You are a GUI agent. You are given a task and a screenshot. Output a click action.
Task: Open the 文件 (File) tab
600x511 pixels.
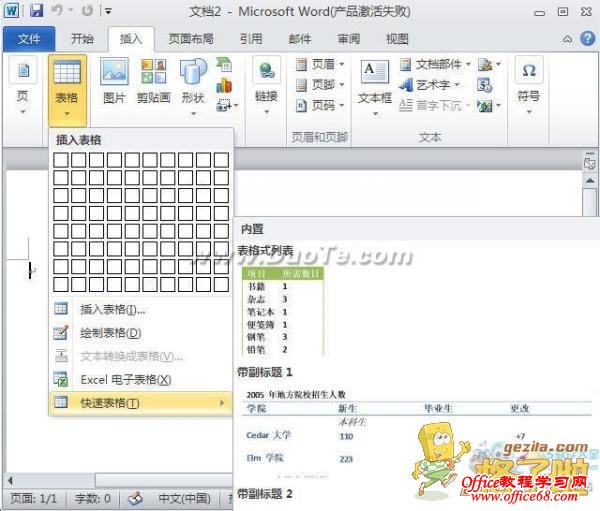(29, 39)
